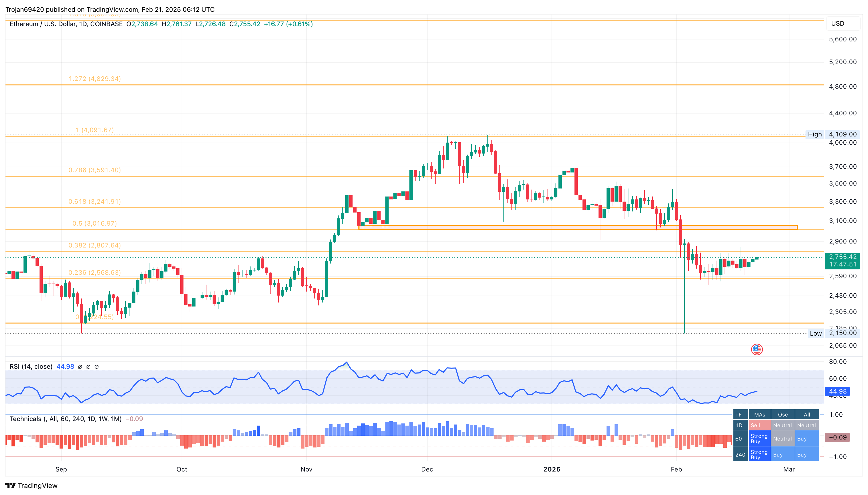
Task: Click the low value L2,726.48
Action: pyautogui.click(x=210, y=24)
